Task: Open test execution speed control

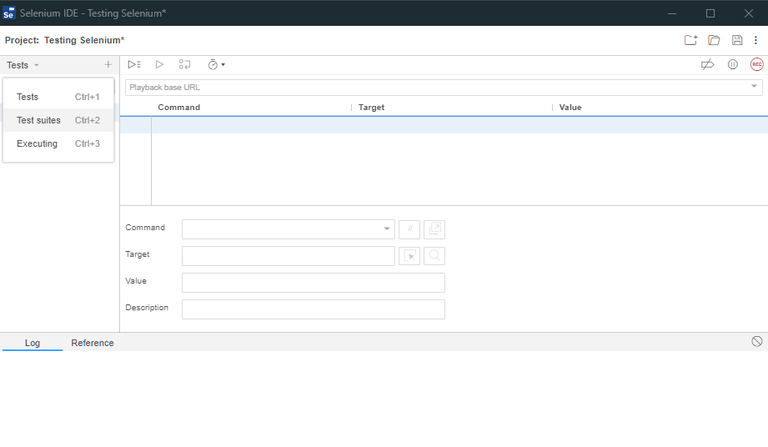Action: [x=216, y=65]
